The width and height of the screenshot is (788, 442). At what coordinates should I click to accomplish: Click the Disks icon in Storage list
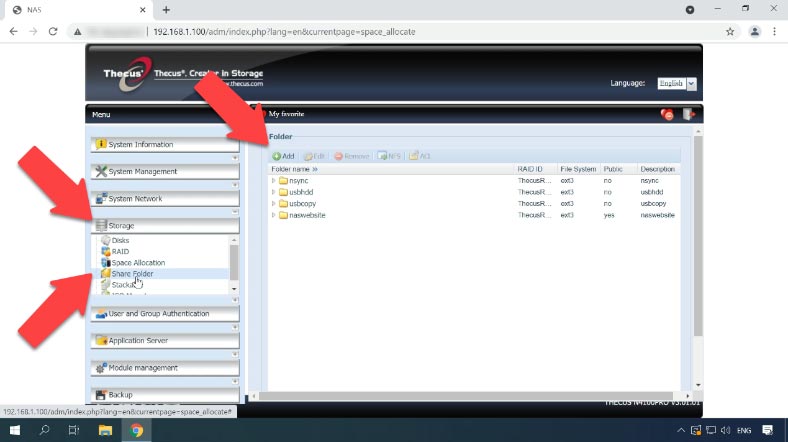point(106,241)
